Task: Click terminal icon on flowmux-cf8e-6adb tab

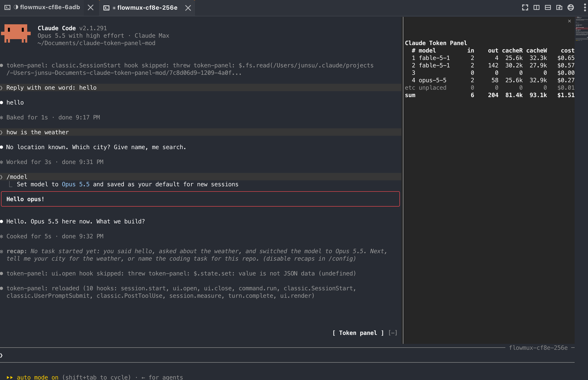Action: 8,8
